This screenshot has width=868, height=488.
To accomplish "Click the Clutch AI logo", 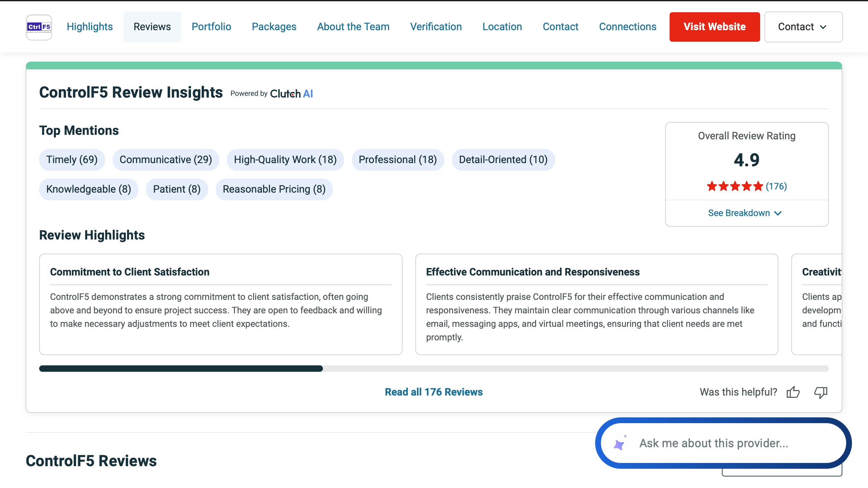I will click(x=291, y=94).
